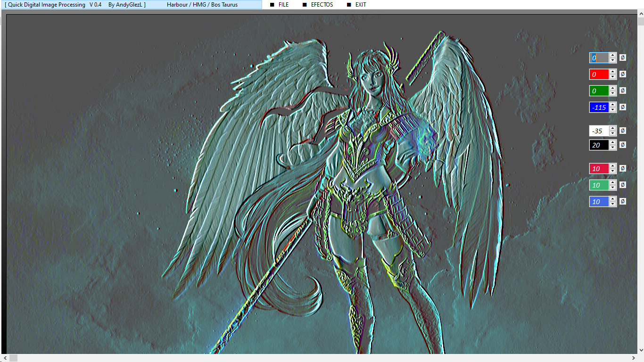The height and width of the screenshot is (362, 644).
Task: Increase the red channel value with up arrow
Action: tap(612, 72)
